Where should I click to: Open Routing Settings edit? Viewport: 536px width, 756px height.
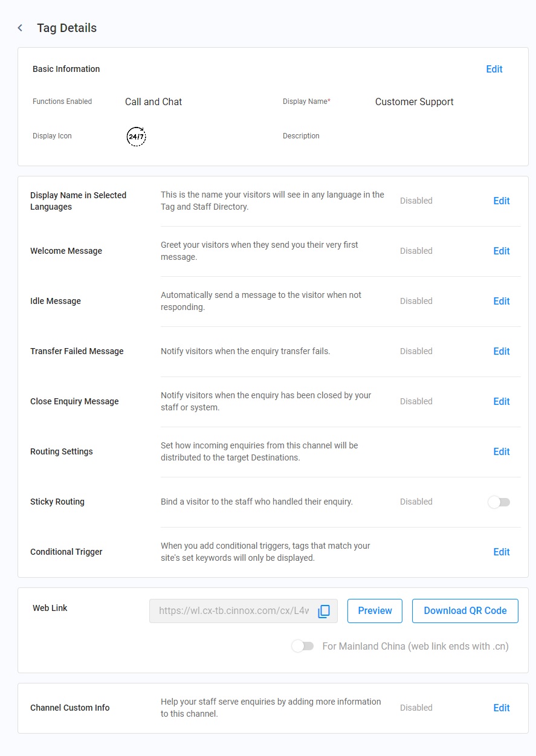(502, 451)
